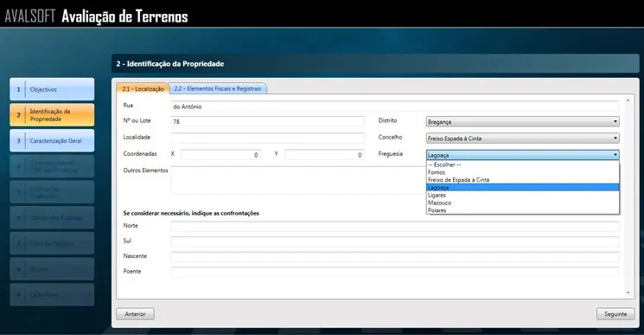Click the X coordinate field
Viewport: 644px width, 335px height.
(220, 155)
